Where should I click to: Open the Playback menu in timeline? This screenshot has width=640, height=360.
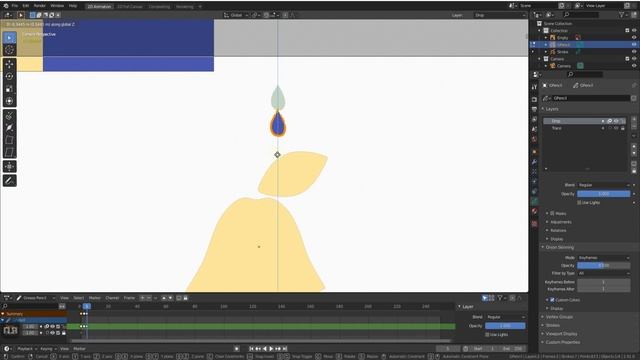click(27, 349)
